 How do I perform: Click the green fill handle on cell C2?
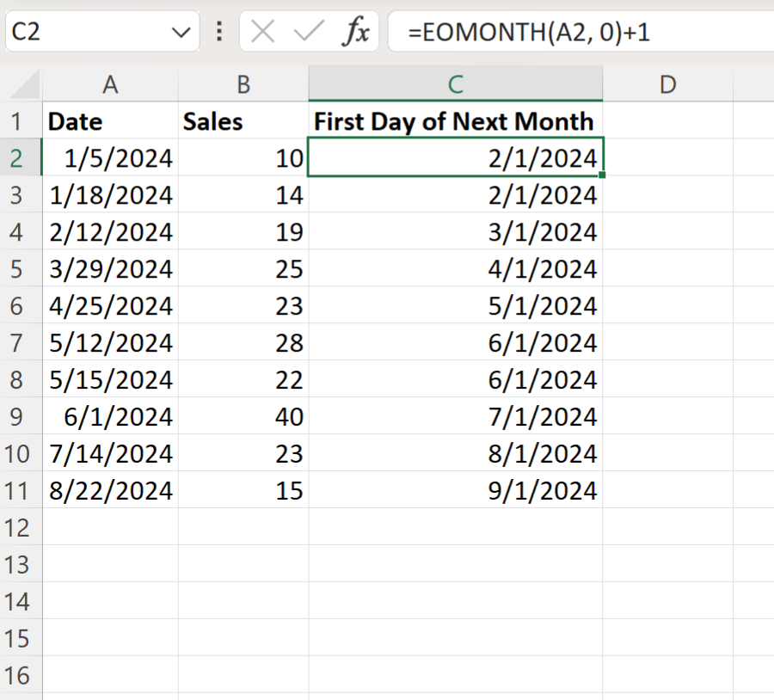pyautogui.click(x=602, y=175)
